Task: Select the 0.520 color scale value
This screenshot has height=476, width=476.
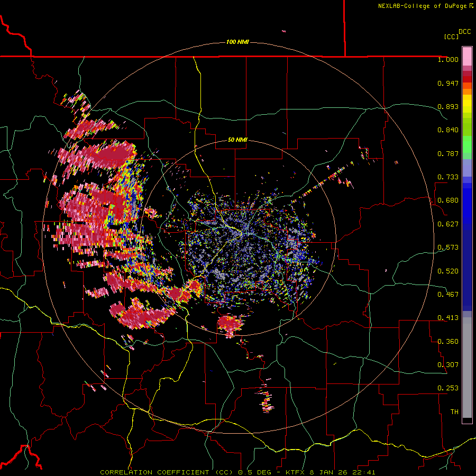Action: click(448, 271)
